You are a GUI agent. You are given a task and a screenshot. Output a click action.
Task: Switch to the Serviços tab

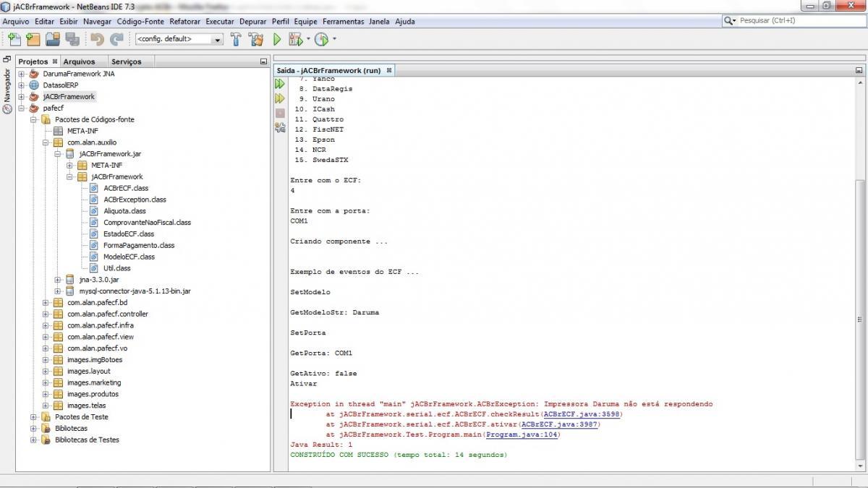point(127,61)
